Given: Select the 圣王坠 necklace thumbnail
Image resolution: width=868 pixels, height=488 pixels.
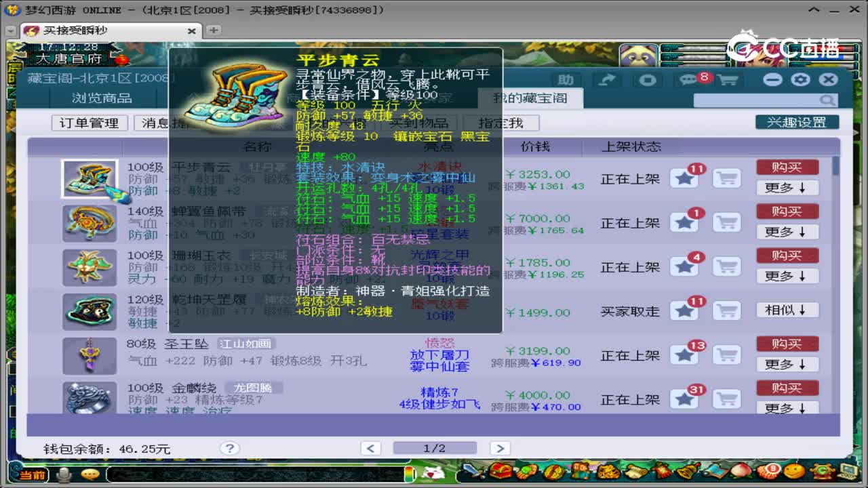Looking at the screenshot, I should click(90, 355).
